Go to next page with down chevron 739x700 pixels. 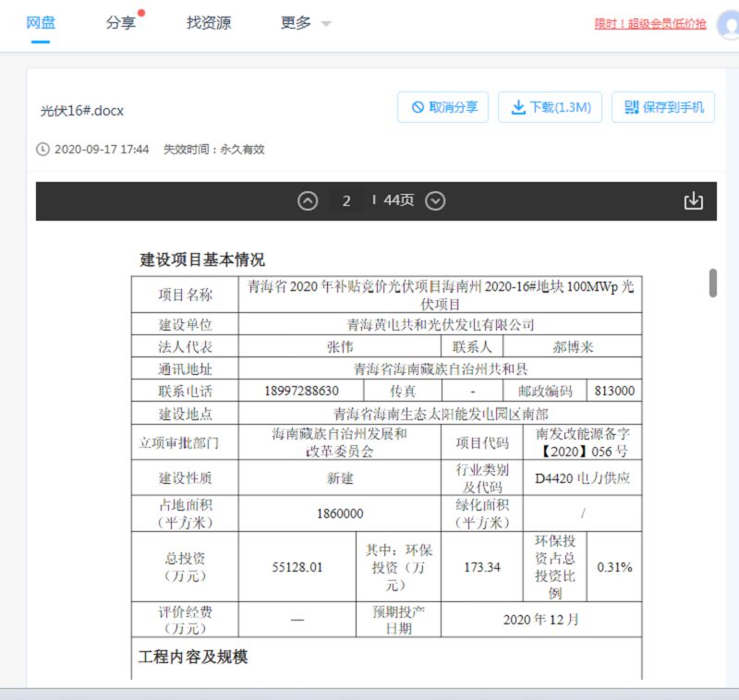coord(436,201)
